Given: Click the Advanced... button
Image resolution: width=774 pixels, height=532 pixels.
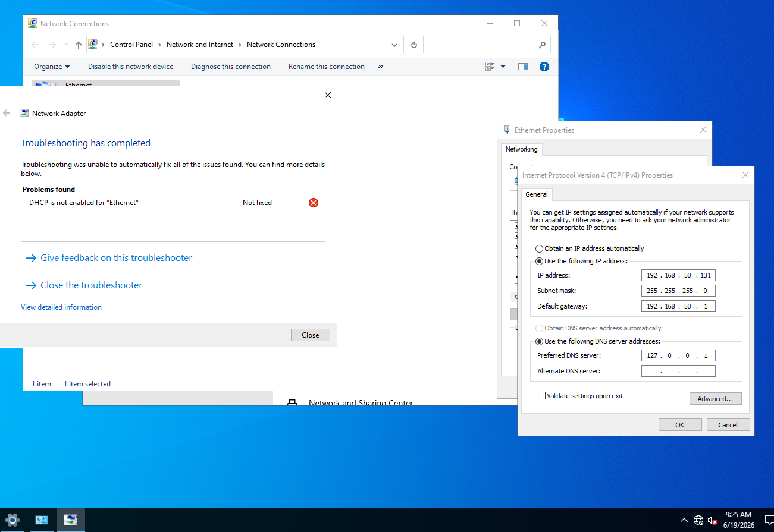Looking at the screenshot, I should click(716, 399).
